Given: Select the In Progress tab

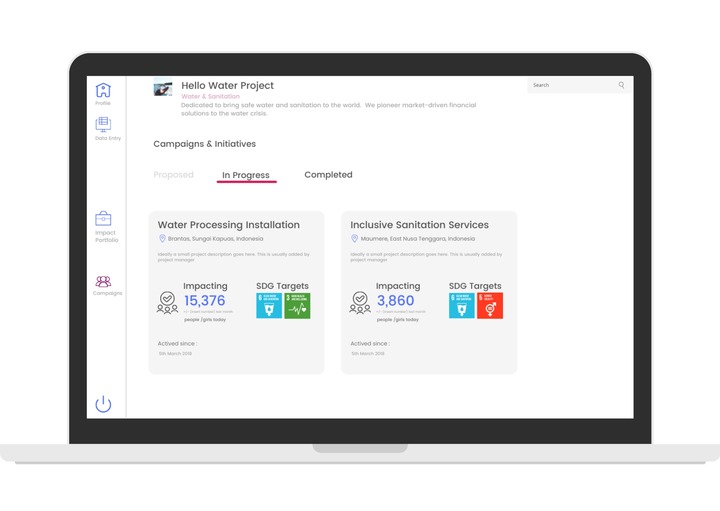Looking at the screenshot, I should pos(246,176).
